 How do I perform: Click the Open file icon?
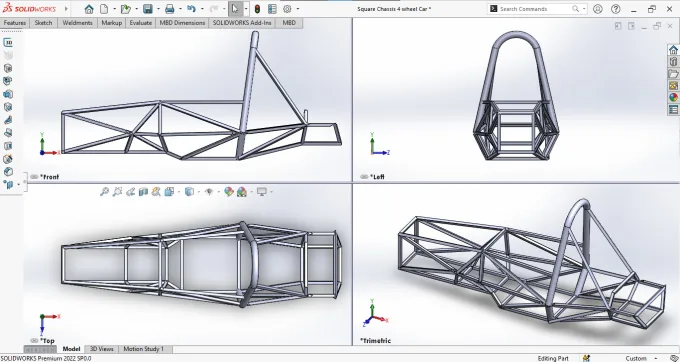(x=126, y=9)
